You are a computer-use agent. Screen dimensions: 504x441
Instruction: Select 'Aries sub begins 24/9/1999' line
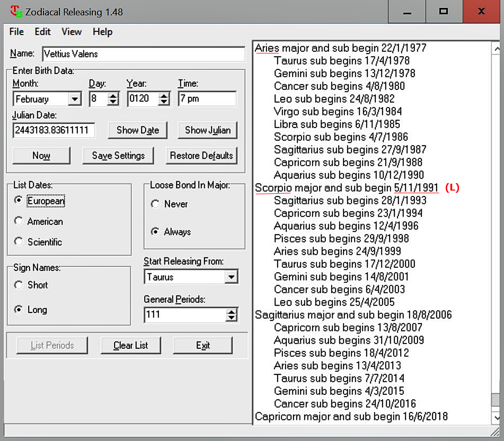338,251
